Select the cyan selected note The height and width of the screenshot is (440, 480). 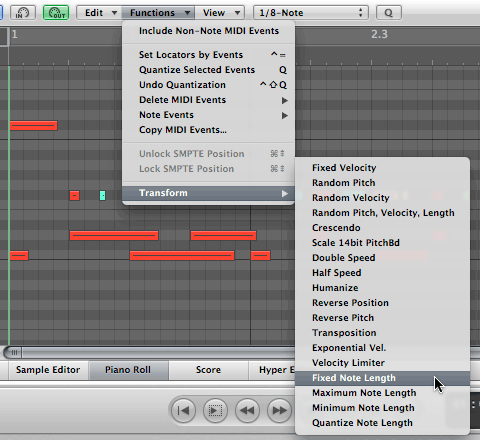pos(103,195)
